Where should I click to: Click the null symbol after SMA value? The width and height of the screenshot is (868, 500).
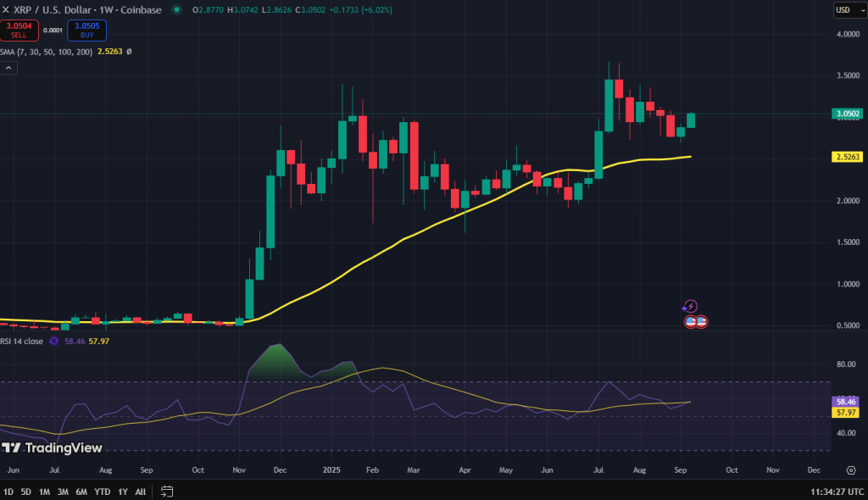pyautogui.click(x=129, y=52)
